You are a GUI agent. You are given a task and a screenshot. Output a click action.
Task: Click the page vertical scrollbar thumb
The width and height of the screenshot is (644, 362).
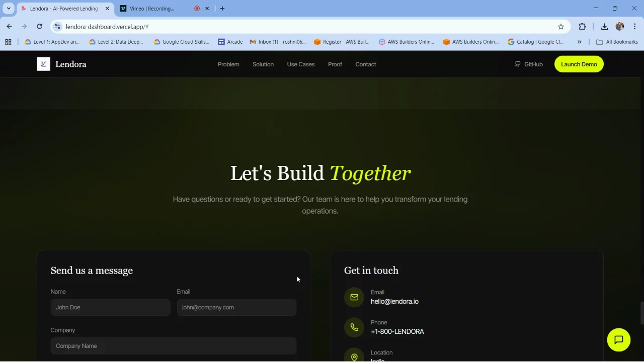641,313
